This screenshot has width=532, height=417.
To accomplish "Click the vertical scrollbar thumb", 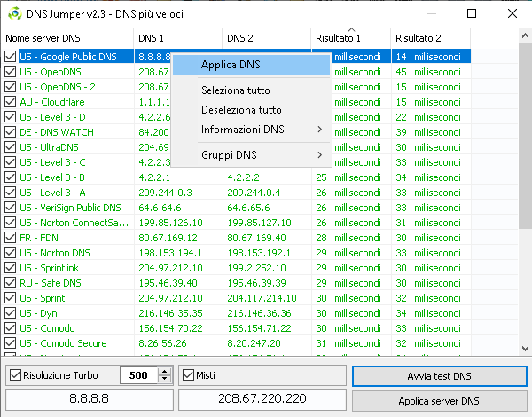I will tap(525, 136).
